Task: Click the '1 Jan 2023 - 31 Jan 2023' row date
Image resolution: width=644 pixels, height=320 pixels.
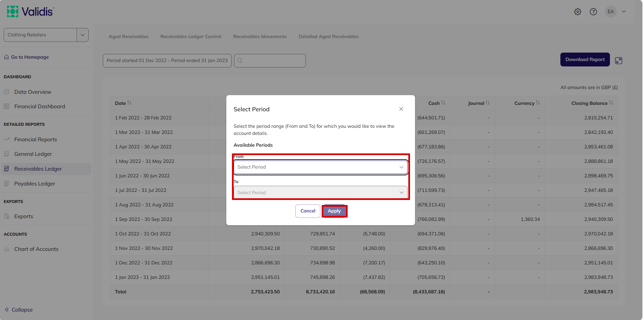Action: [x=142, y=277]
